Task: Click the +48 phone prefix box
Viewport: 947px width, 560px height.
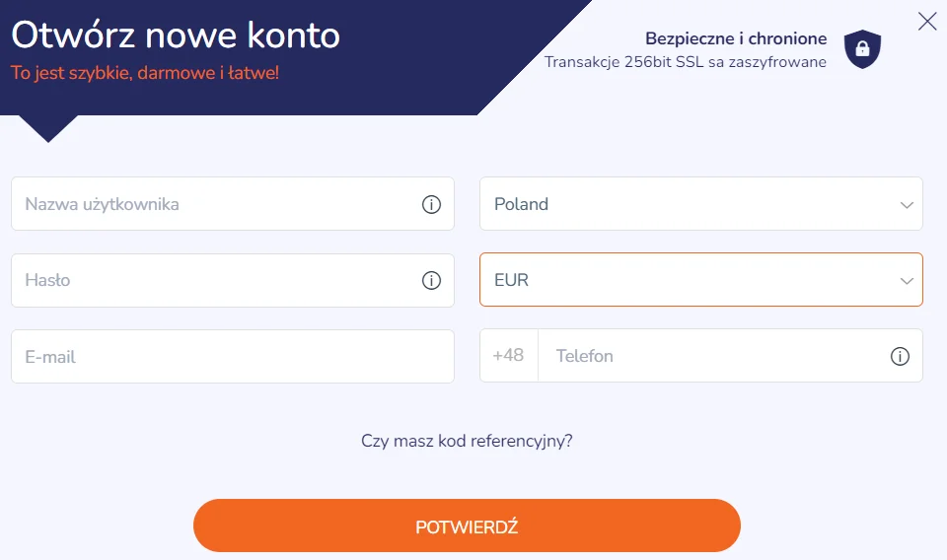Action: 509,356
